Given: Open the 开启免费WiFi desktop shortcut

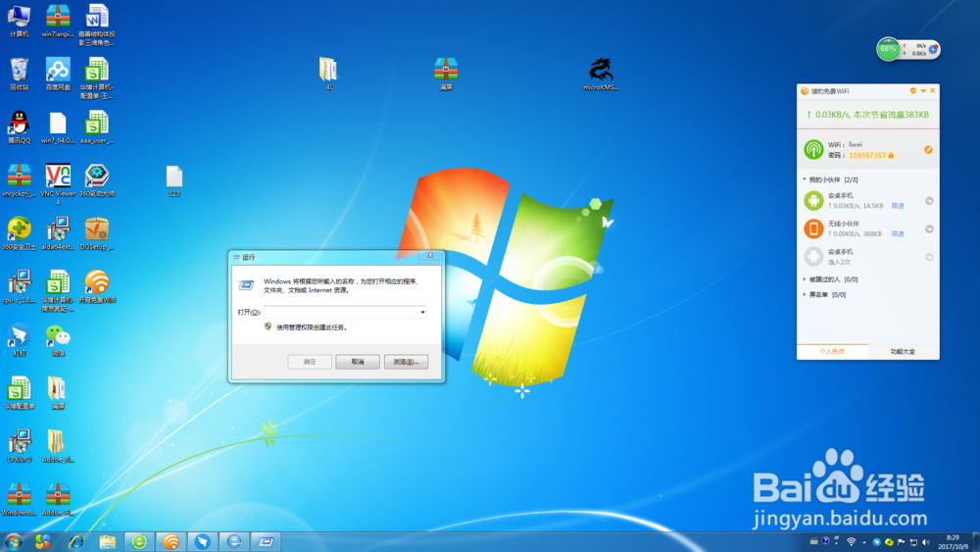Looking at the screenshot, I should pos(96,287).
